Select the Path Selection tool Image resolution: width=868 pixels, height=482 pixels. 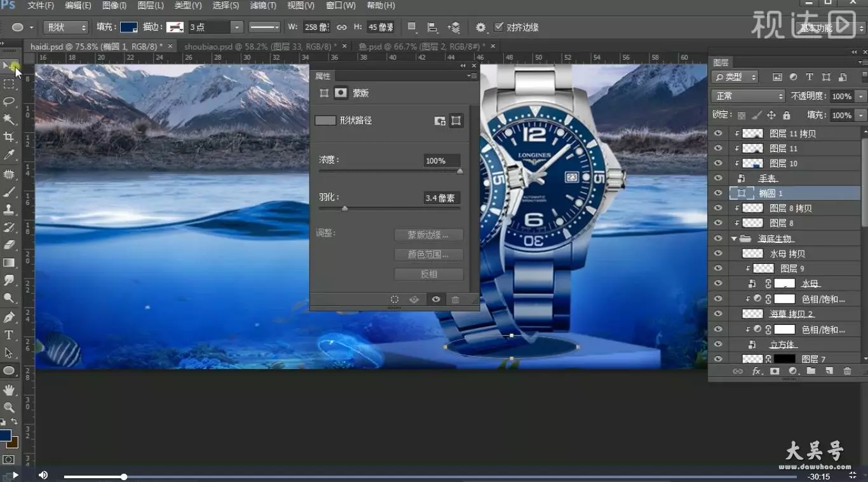click(9, 353)
